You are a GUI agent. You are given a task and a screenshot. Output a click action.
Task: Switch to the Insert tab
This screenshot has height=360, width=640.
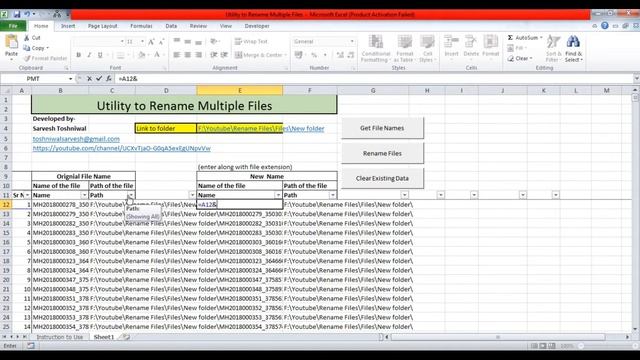pos(68,26)
